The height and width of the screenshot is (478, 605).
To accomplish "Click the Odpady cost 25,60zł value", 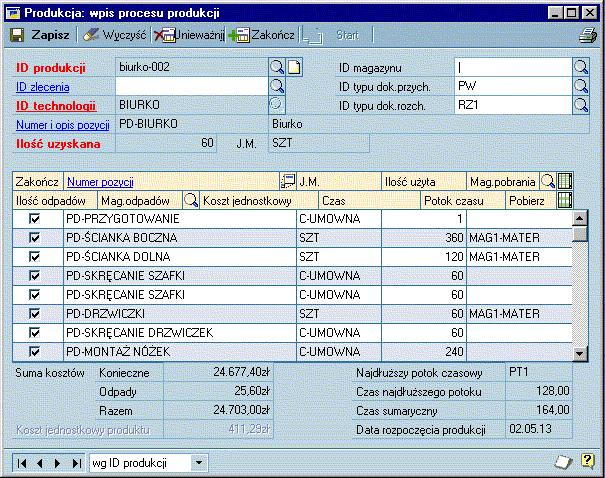I will click(x=218, y=391).
